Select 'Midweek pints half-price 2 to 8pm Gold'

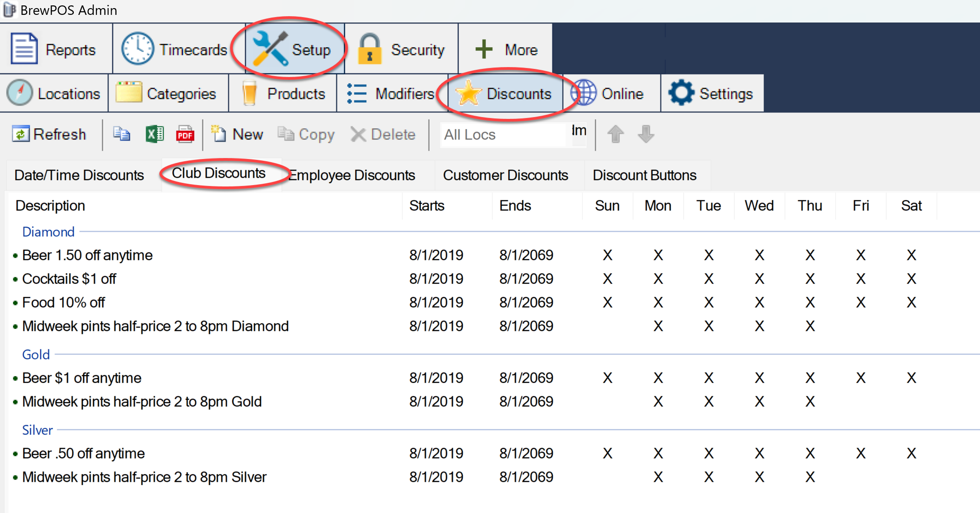473,401
